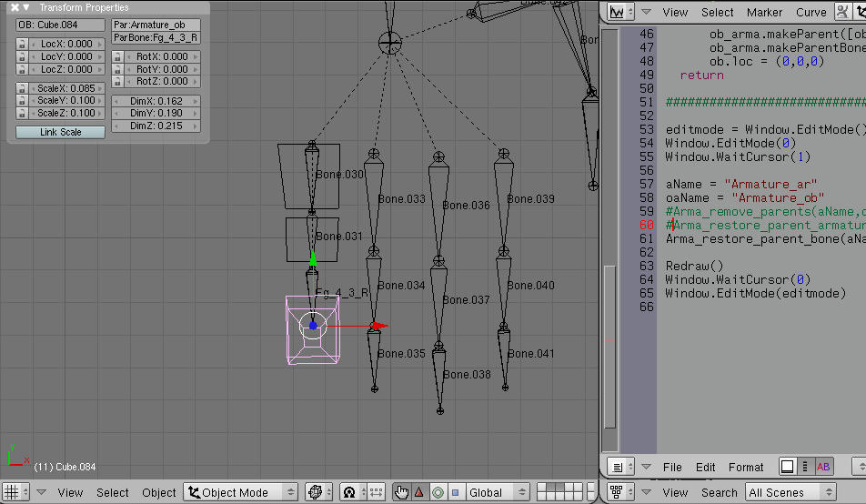Open outliner window type selector
Image resolution: width=866 pixels, height=504 pixels.
620,492
